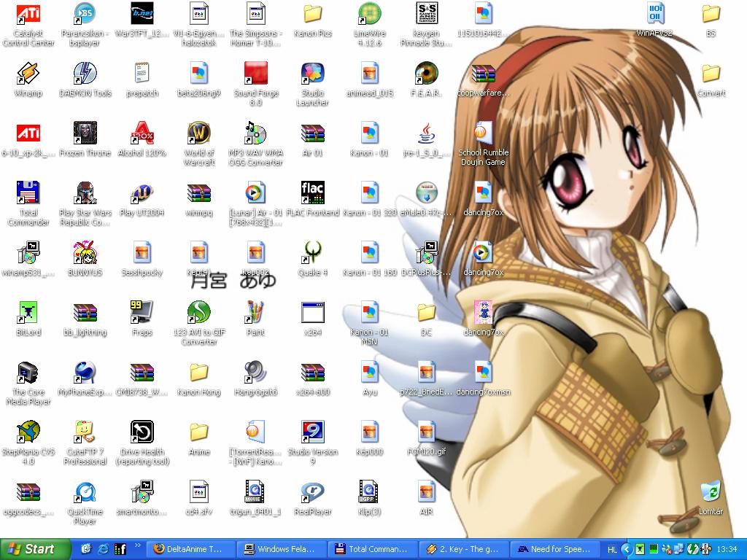Select the LimeWire desktop icon

[369, 14]
